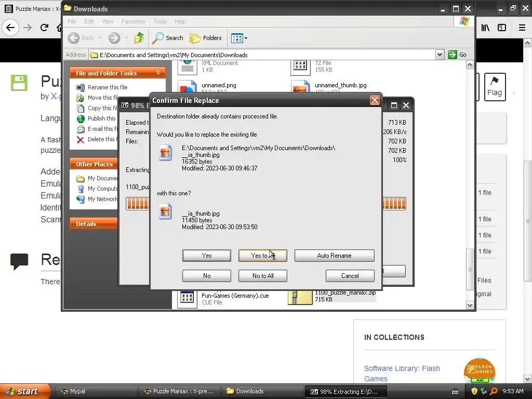532x399 pixels.
Task: Click Yes in Confirm File Replace dialog
Action: (x=206, y=256)
